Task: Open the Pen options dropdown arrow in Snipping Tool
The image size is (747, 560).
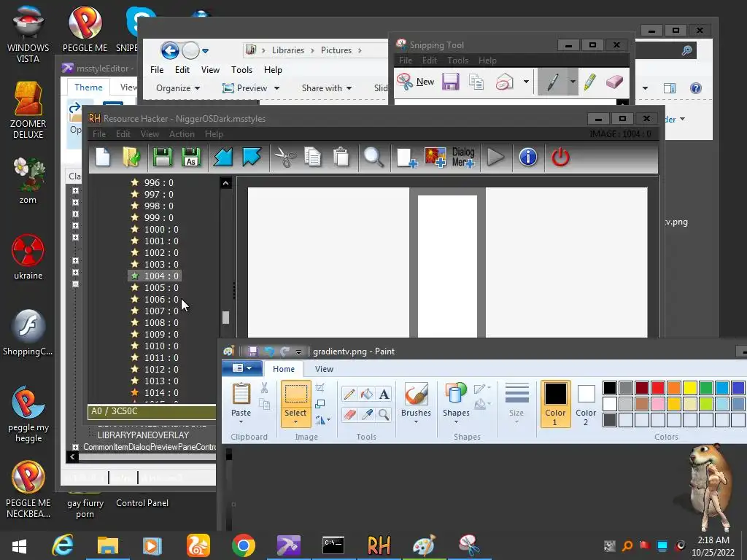Action: pos(573,82)
